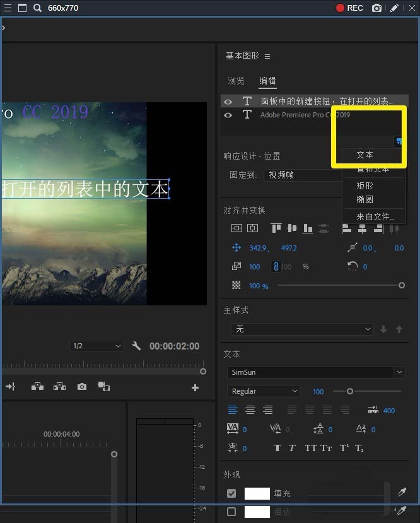Open the 视频帧 pin-to dropdown
The image size is (420, 523).
303,175
